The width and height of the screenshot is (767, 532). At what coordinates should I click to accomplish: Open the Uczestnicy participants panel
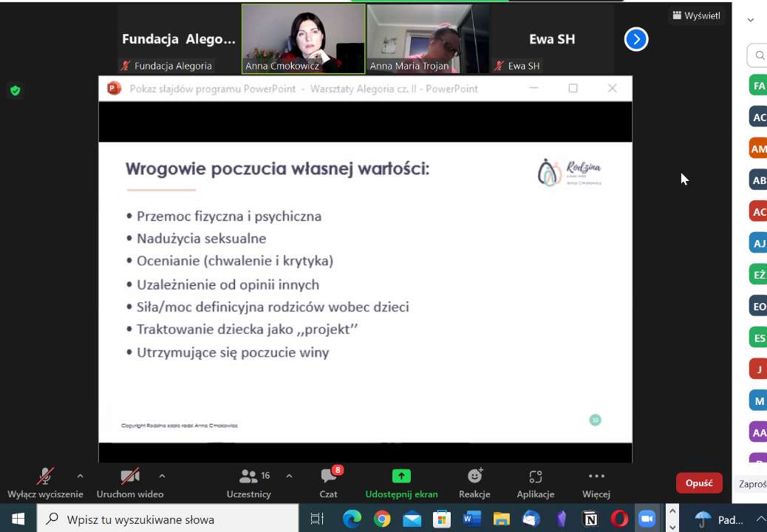click(249, 477)
